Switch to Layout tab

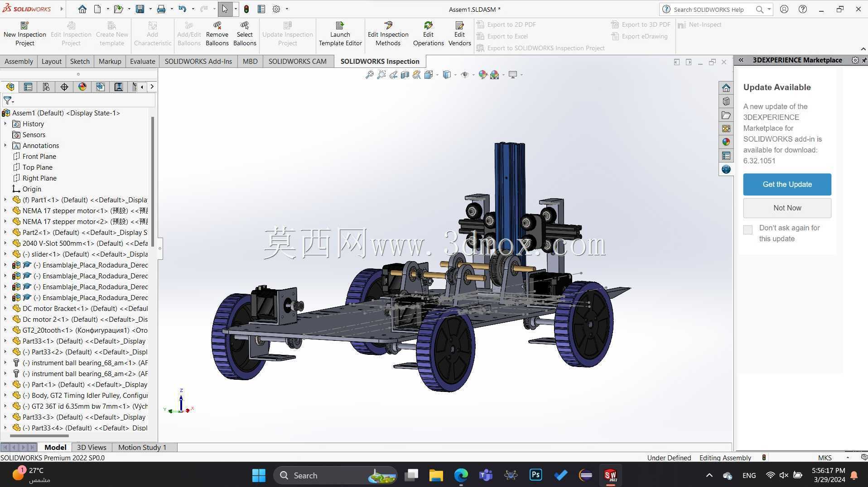coord(51,62)
